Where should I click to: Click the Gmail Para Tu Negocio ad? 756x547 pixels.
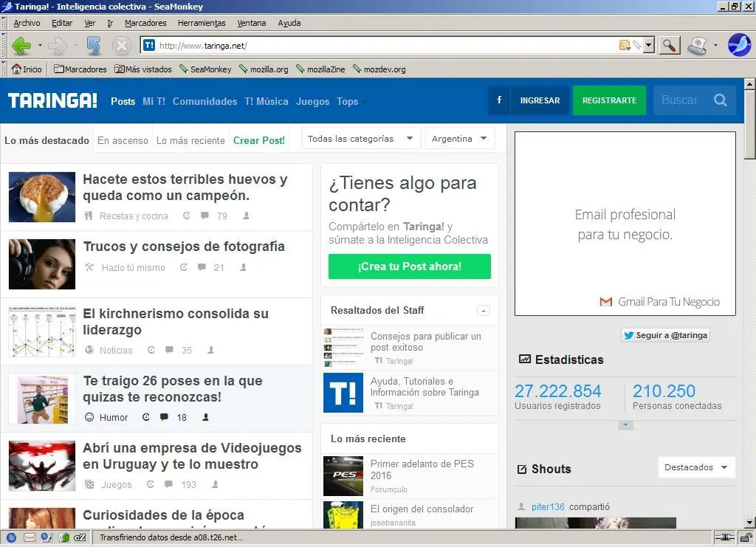625,224
